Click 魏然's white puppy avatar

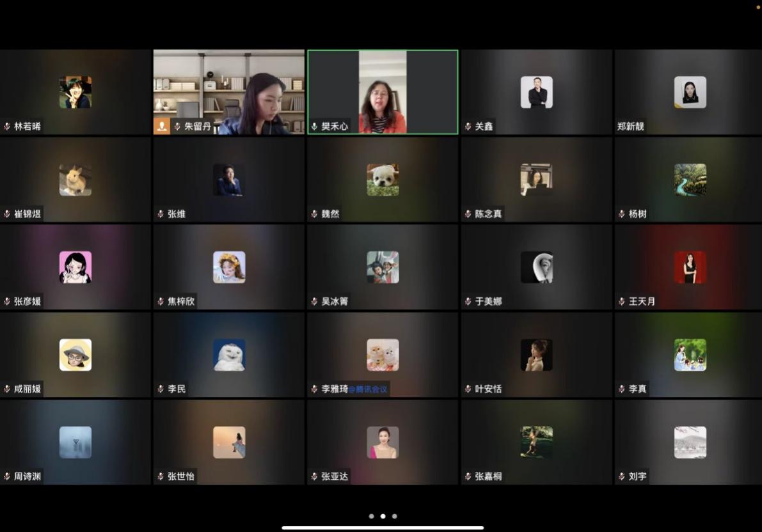tap(383, 180)
